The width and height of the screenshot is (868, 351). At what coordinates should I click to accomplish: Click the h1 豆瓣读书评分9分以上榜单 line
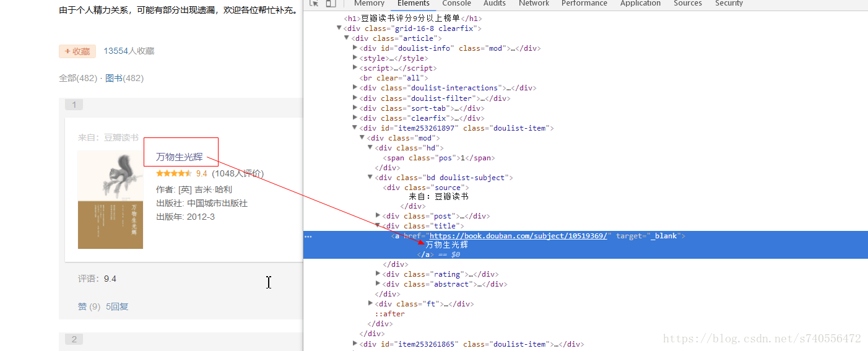(413, 19)
